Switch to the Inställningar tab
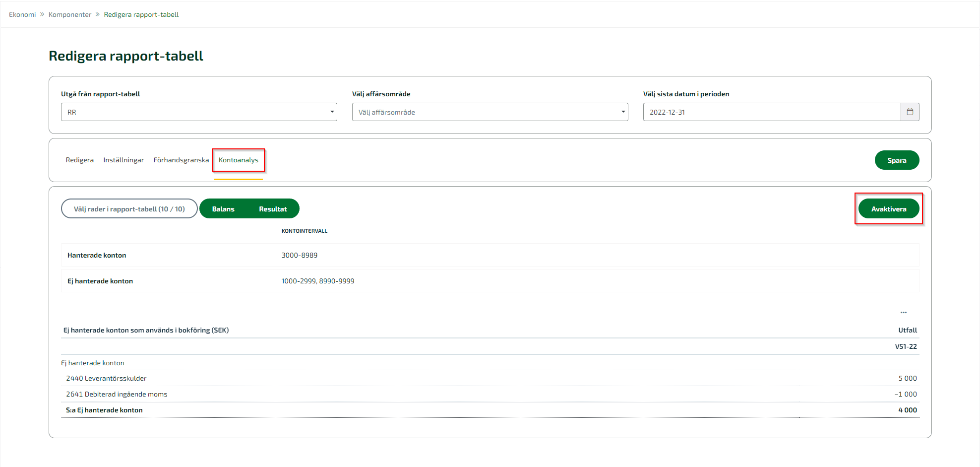This screenshot has height=467, width=980. click(x=123, y=160)
